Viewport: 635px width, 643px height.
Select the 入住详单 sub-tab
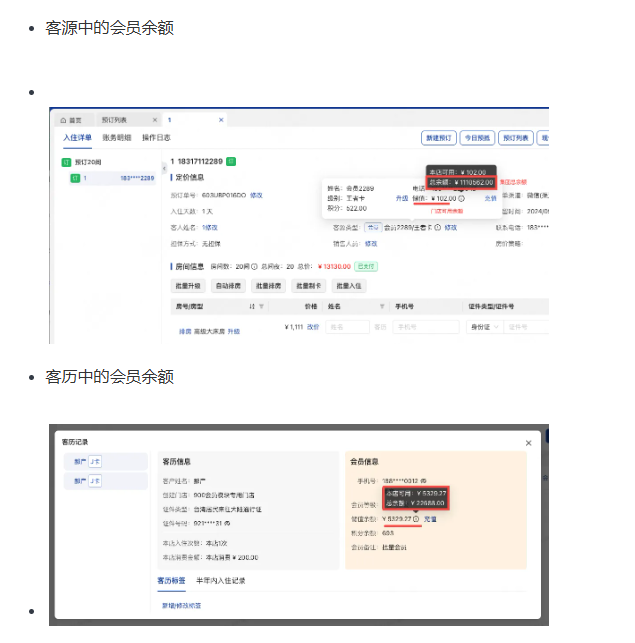[77, 138]
